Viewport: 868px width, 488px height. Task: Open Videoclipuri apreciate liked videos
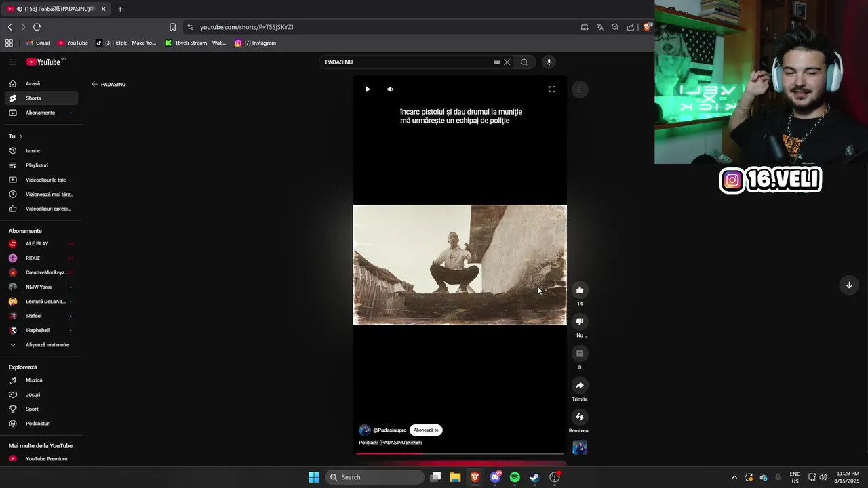41,209
